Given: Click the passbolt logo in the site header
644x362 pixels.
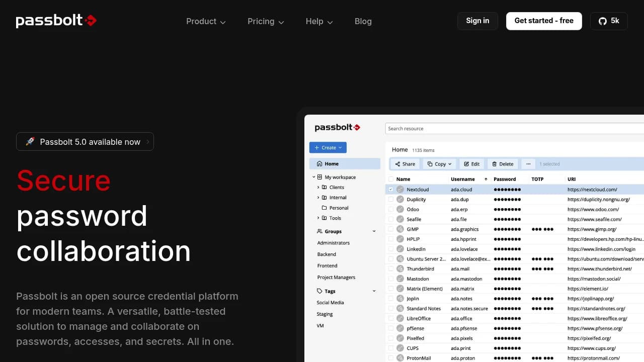Looking at the screenshot, I should pos(56,21).
